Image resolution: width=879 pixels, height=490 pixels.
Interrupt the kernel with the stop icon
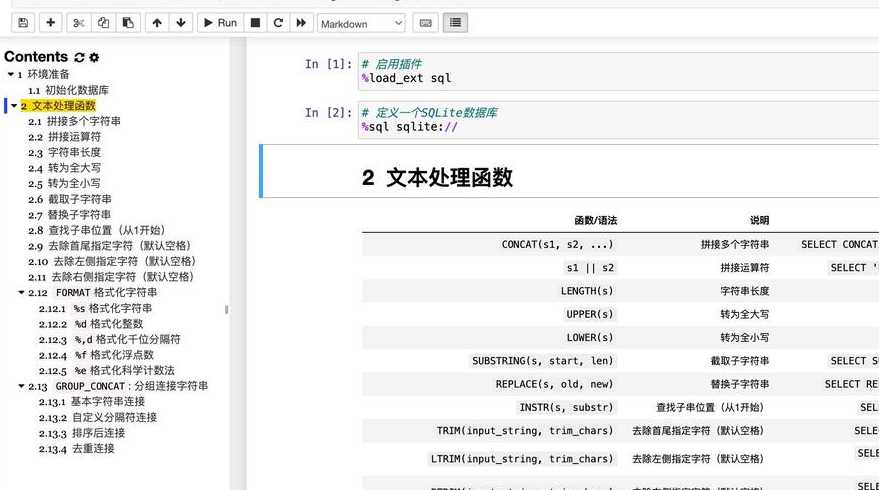pyautogui.click(x=255, y=23)
